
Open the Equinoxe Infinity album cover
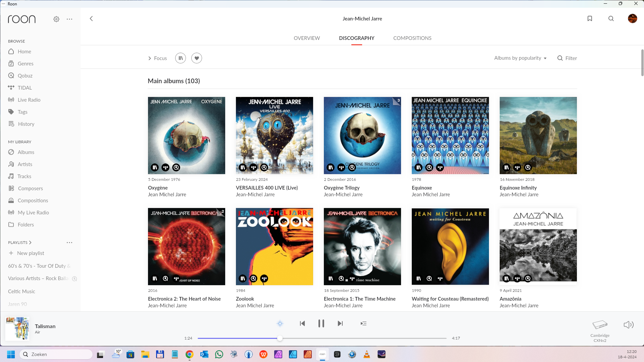[538, 135]
